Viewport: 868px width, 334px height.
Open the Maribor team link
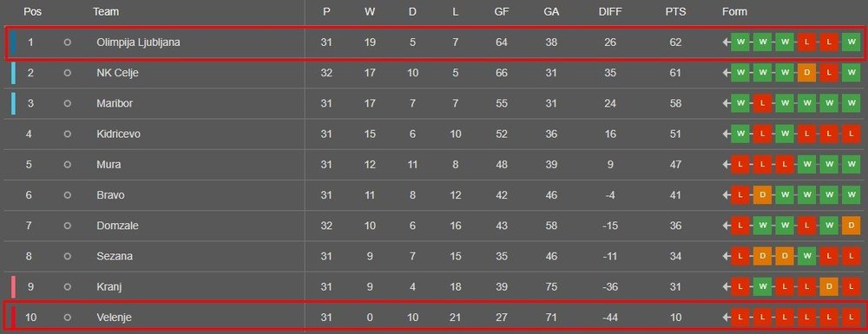[115, 103]
